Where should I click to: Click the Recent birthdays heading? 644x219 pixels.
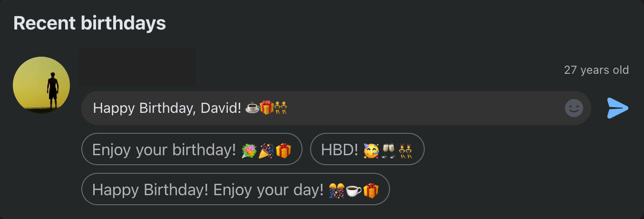coord(89,23)
